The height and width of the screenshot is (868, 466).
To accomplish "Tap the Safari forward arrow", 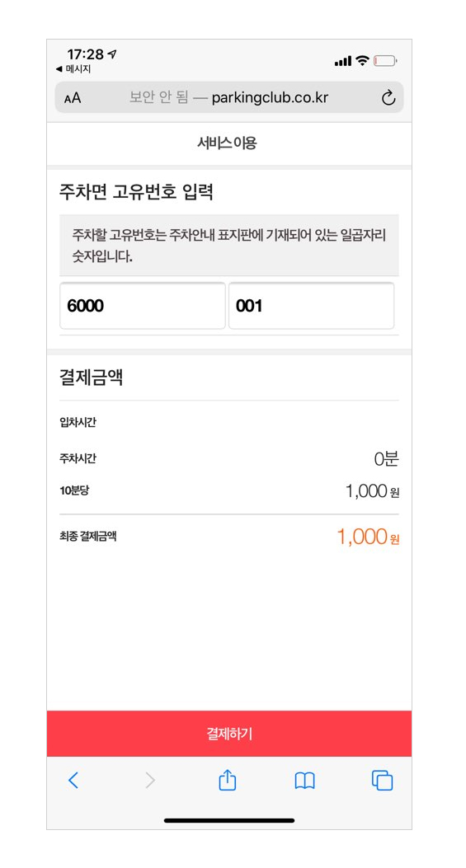I will 150,781.
